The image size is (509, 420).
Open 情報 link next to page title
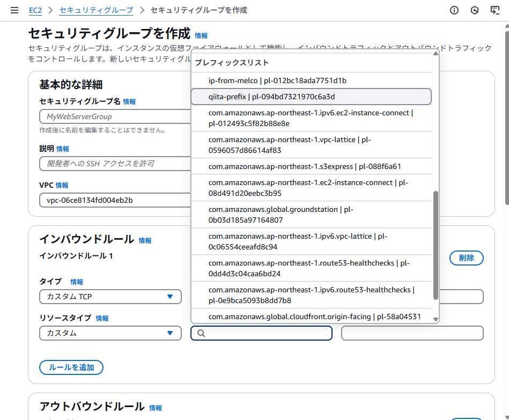click(x=201, y=36)
